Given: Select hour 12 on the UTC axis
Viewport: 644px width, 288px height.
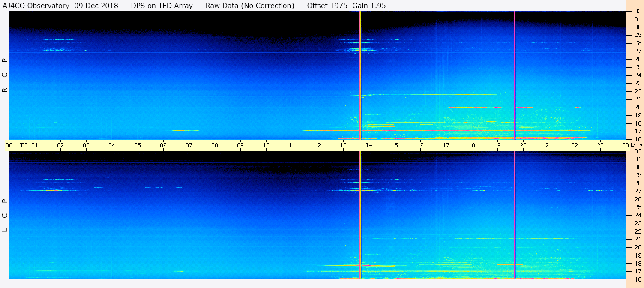Looking at the screenshot, I should pyautogui.click(x=318, y=145).
